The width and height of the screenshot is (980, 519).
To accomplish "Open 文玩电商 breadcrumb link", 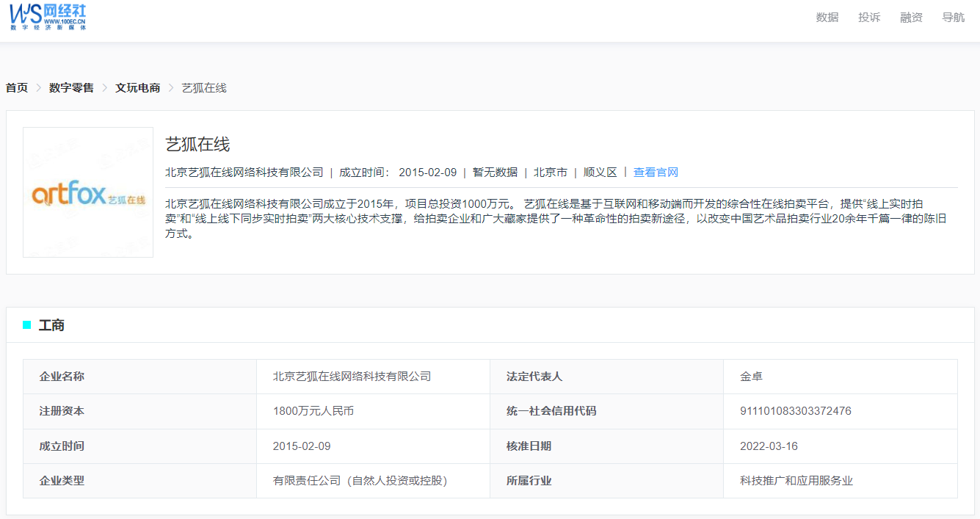I will point(137,87).
